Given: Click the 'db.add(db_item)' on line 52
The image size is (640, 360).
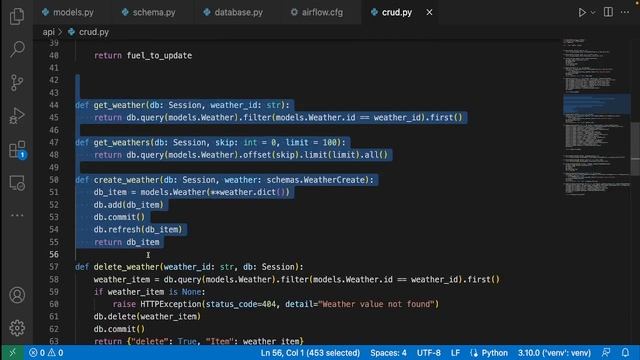Looking at the screenshot, I should pyautogui.click(x=129, y=204).
